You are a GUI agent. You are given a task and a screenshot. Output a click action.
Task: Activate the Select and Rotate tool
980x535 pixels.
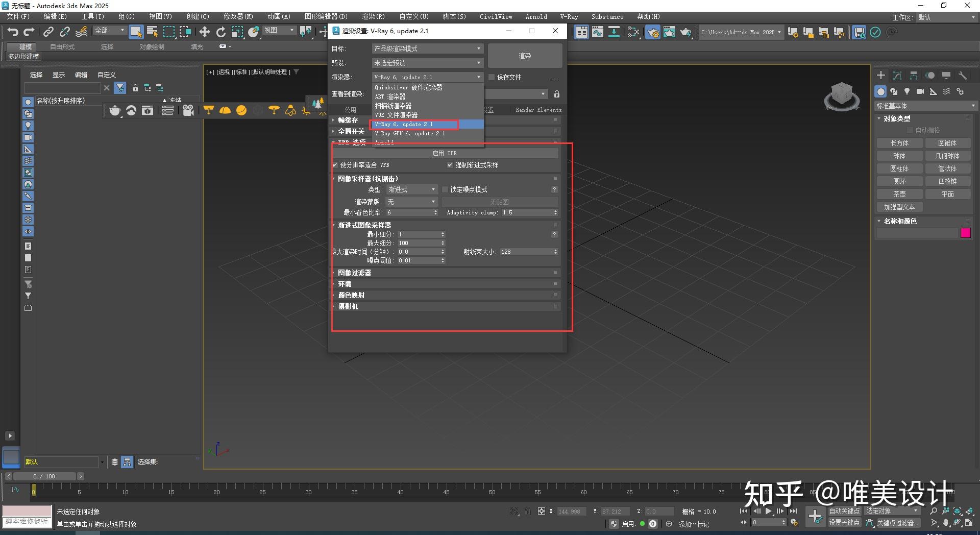(x=220, y=32)
